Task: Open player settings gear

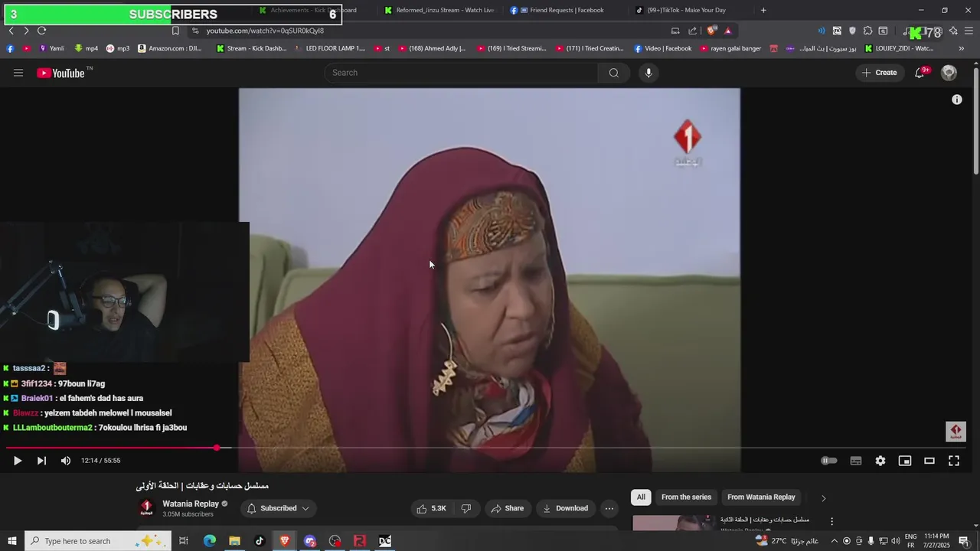Action: (x=880, y=461)
